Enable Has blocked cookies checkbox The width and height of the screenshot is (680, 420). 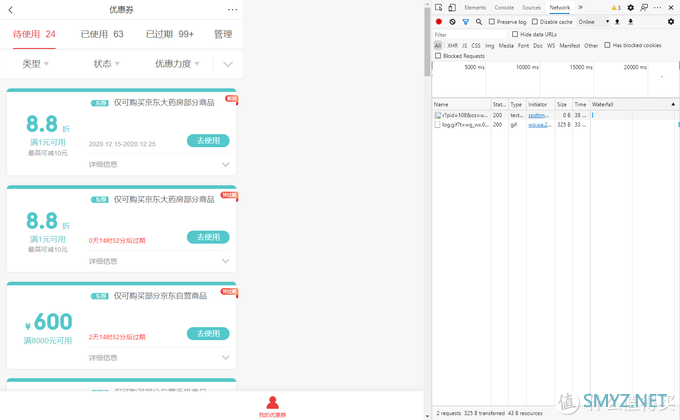[x=608, y=45]
